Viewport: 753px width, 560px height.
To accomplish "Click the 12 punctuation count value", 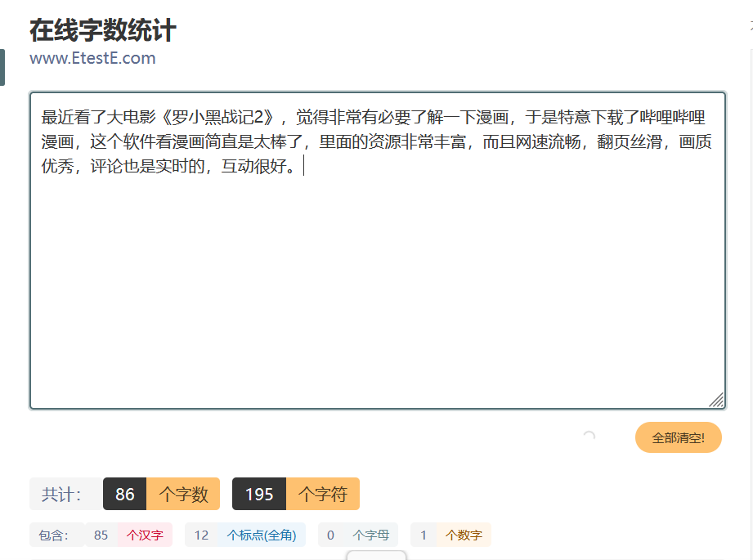I will [201, 535].
